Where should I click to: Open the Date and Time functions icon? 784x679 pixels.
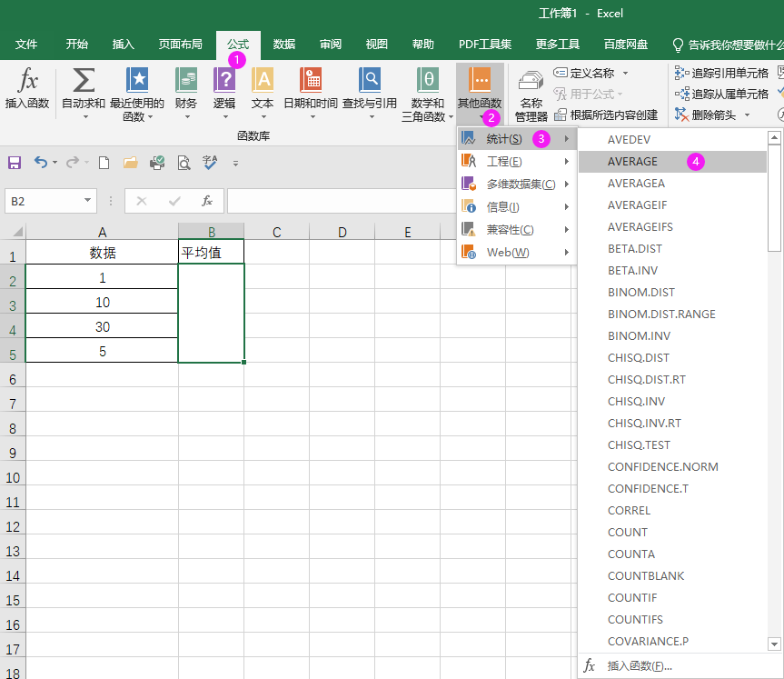point(311,80)
